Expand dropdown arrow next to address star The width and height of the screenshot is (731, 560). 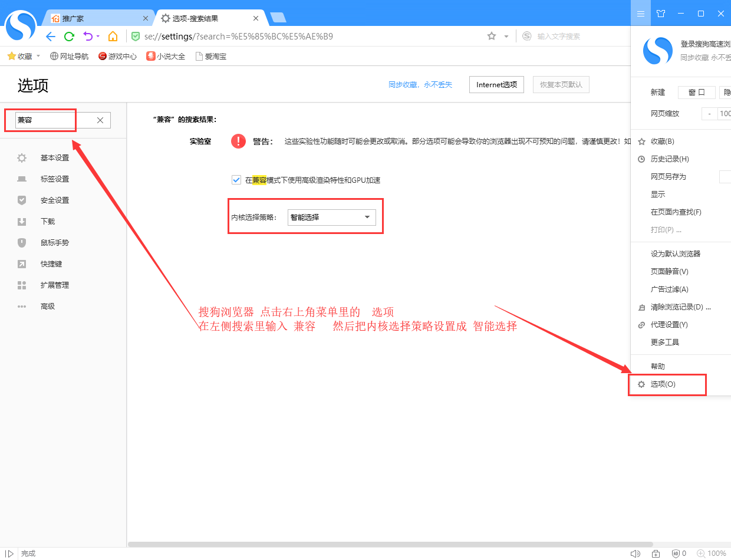(506, 37)
